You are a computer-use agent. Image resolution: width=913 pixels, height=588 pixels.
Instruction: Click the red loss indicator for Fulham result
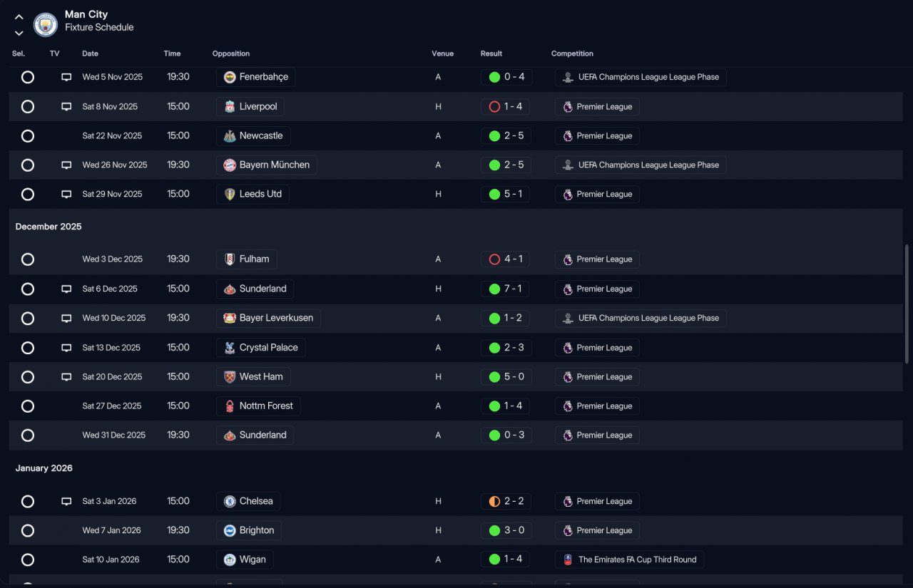494,259
